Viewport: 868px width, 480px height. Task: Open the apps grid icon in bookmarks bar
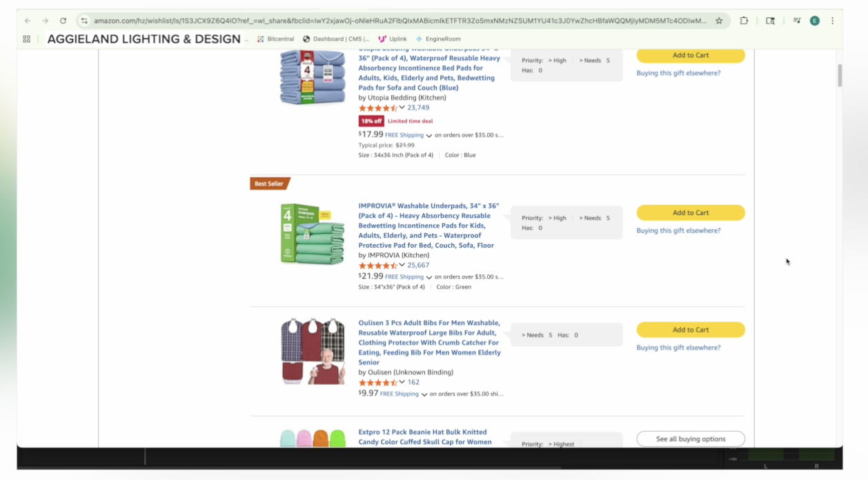pyautogui.click(x=27, y=39)
